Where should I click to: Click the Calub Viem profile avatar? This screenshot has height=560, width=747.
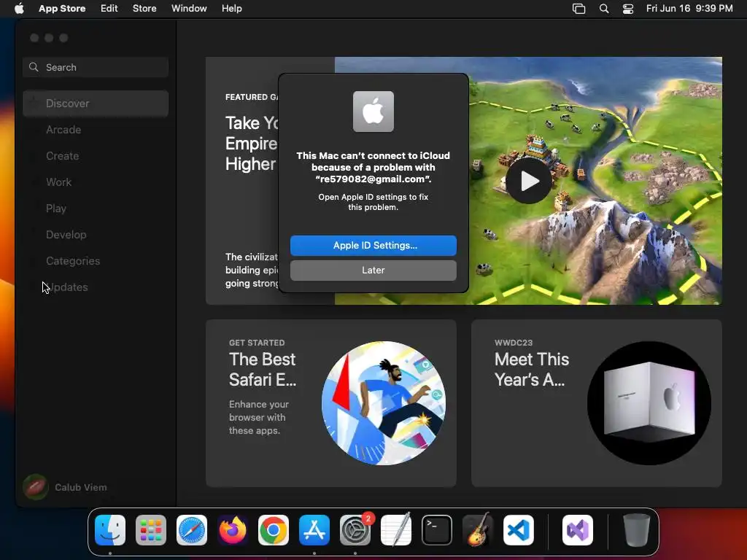point(35,487)
